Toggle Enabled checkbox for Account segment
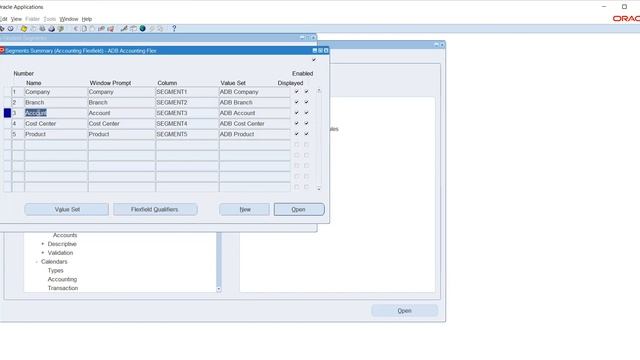Viewport: 640px width, 360px height. [x=307, y=113]
